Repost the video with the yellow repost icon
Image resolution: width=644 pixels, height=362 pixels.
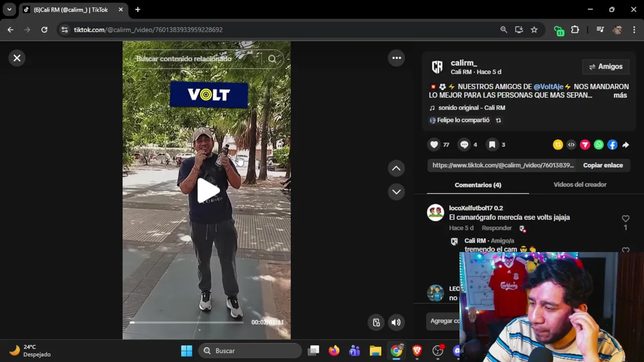557,145
